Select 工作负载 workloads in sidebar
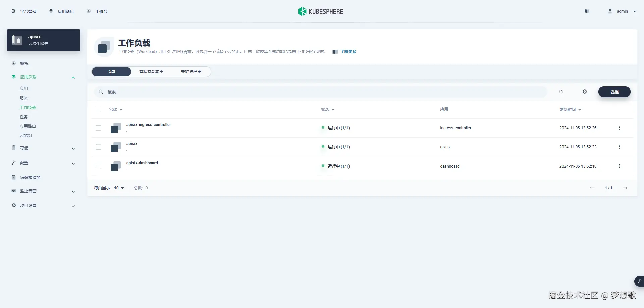 coord(28,108)
